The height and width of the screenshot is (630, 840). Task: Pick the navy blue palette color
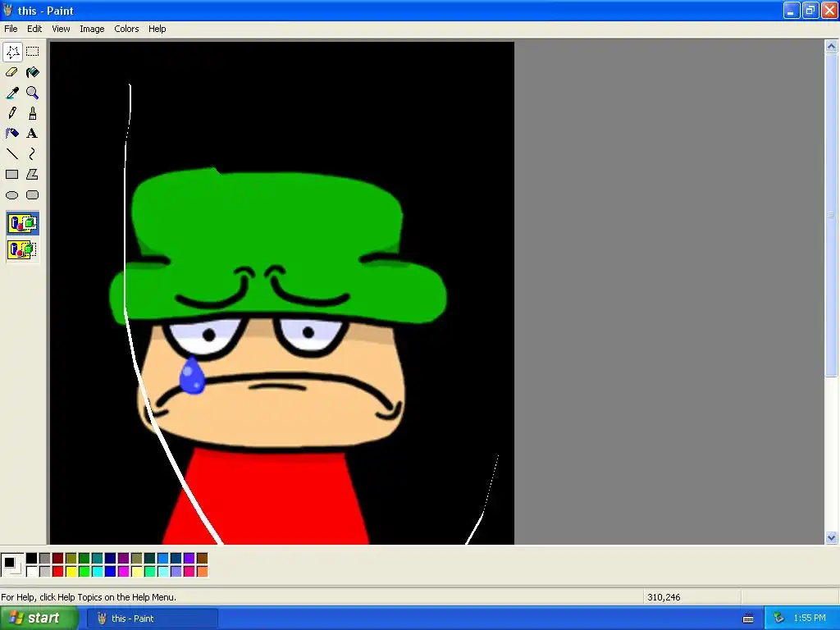point(111,559)
